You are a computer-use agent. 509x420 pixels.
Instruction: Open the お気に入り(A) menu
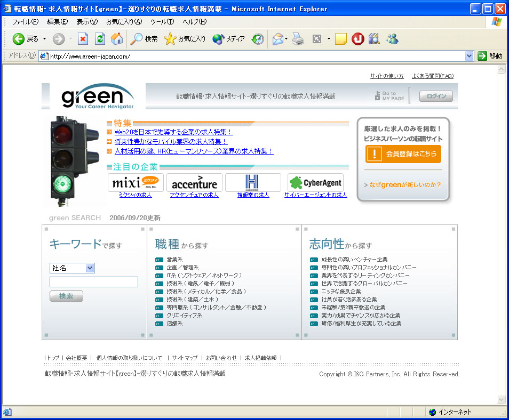click(124, 22)
